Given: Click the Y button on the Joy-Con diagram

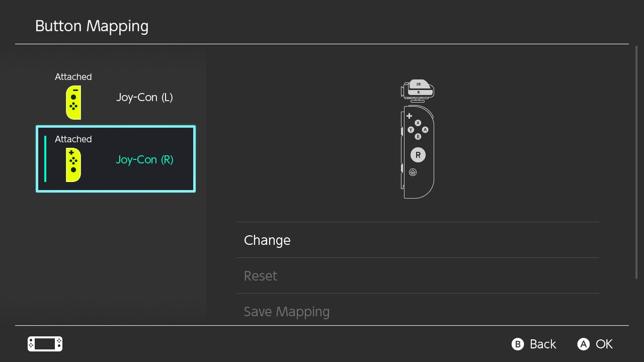Looking at the screenshot, I should tap(411, 130).
